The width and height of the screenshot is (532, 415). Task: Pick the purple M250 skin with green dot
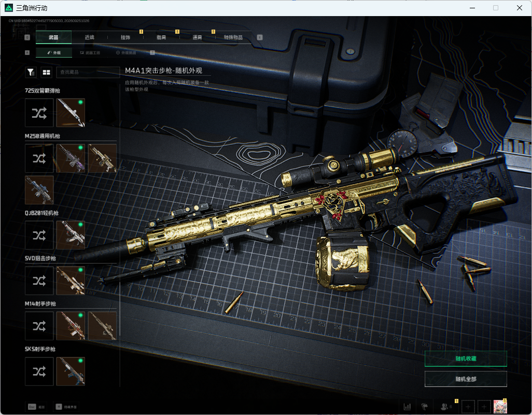click(x=71, y=158)
